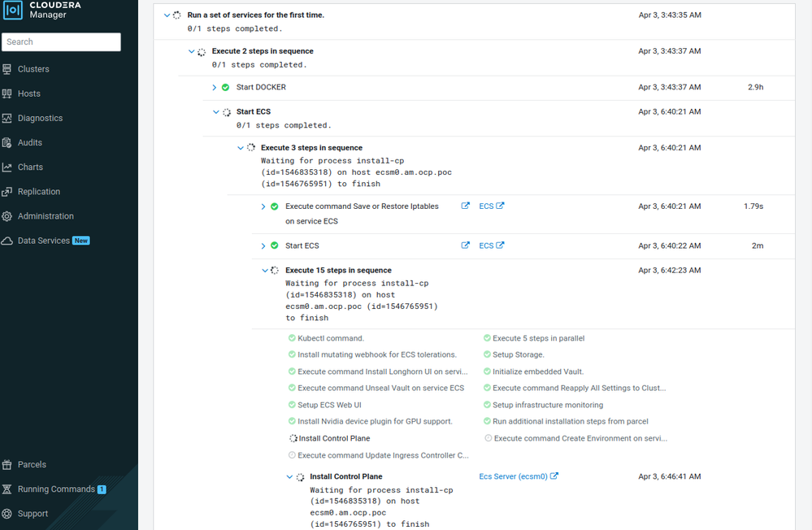Open external link icon for Start ECS command row
Screen dimensions: 812x530
[466, 245]
